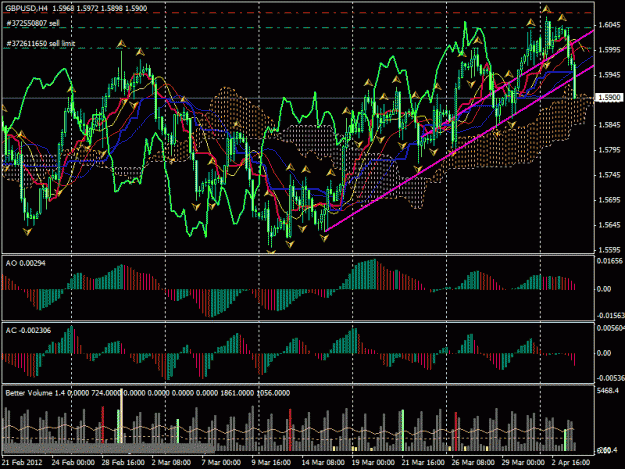The height and width of the screenshot is (469, 625).
Task: Click the AO scale maximum 0.01656
Action: [x=609, y=261]
